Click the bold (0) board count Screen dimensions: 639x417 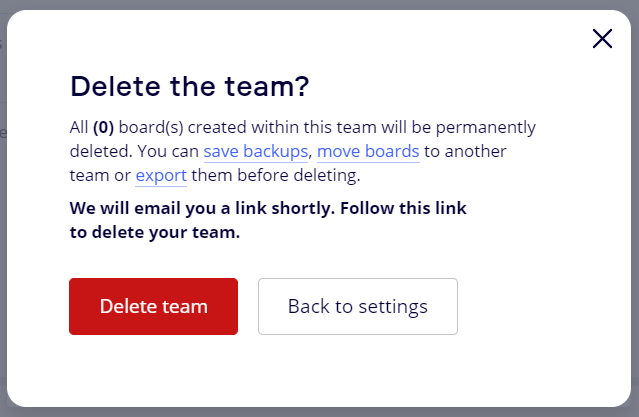pos(105,128)
